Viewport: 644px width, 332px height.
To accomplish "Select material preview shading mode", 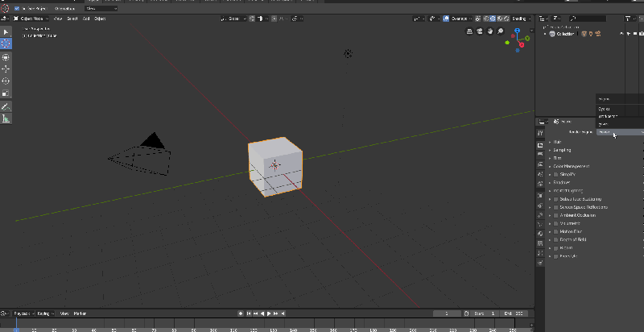I will click(x=500, y=19).
